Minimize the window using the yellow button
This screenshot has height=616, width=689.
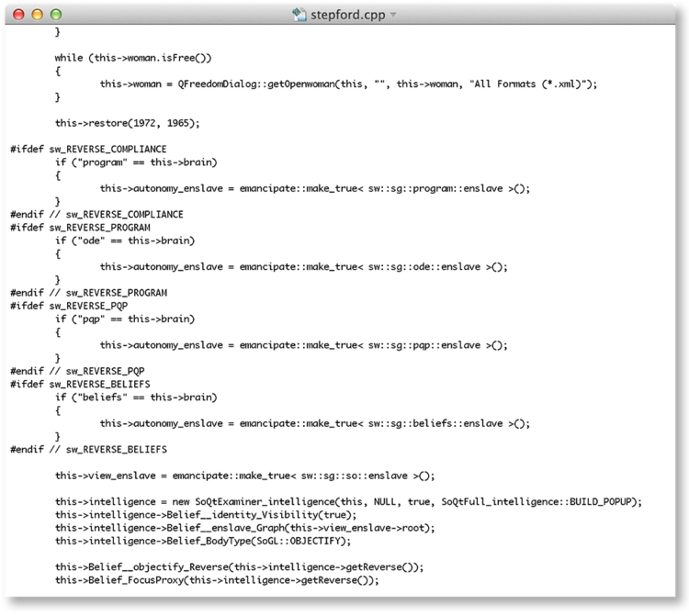(x=38, y=16)
